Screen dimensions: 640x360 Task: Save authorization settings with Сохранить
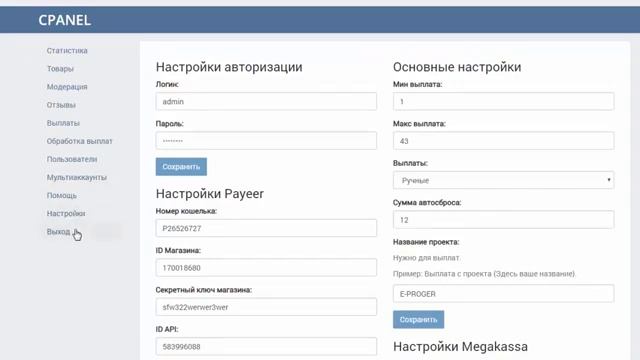tap(181, 167)
